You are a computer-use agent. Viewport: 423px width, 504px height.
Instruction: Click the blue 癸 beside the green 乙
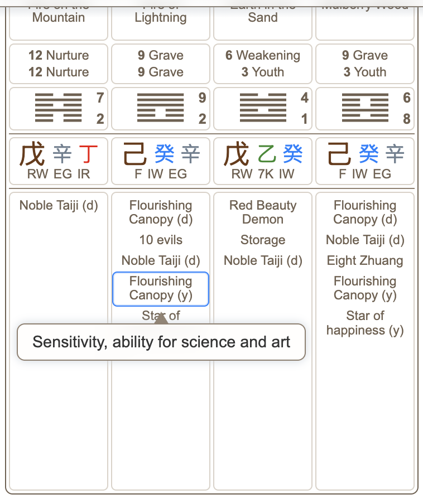coord(293,154)
